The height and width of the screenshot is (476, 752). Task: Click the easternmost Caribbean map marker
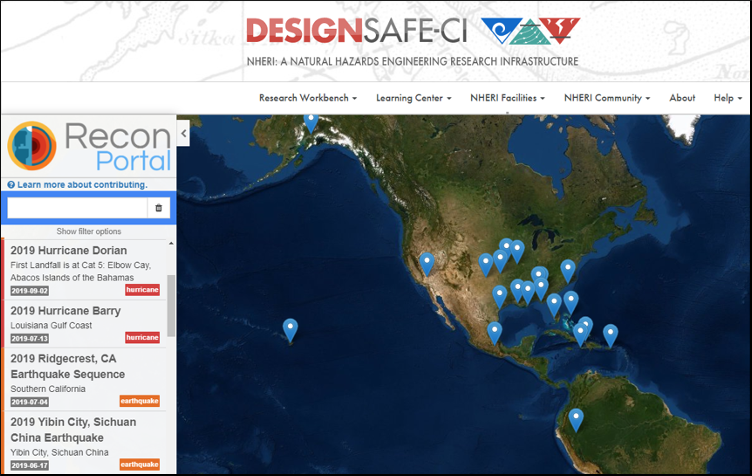(x=611, y=335)
